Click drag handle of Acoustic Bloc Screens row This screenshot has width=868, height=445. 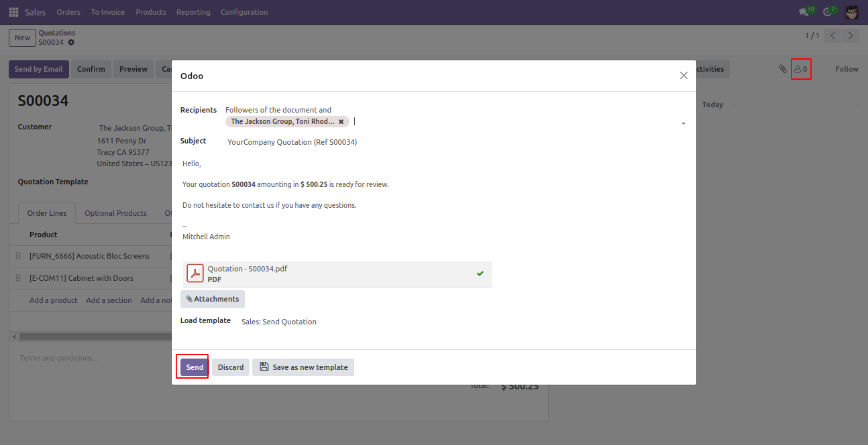pos(18,256)
